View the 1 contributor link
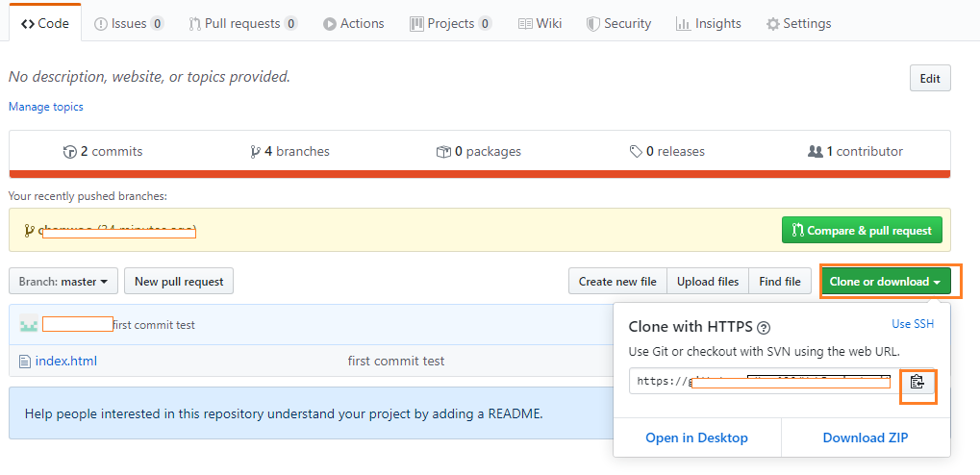Viewport: 980px width, 475px height. point(856,151)
